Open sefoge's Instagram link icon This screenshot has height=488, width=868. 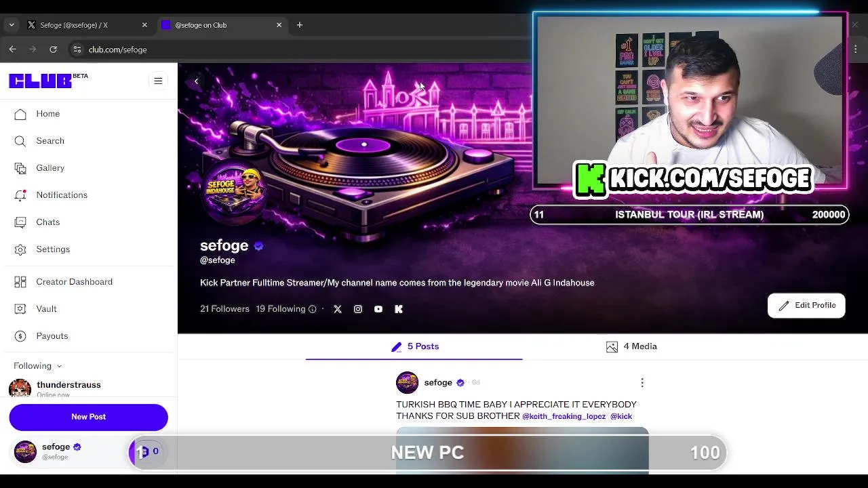point(358,309)
